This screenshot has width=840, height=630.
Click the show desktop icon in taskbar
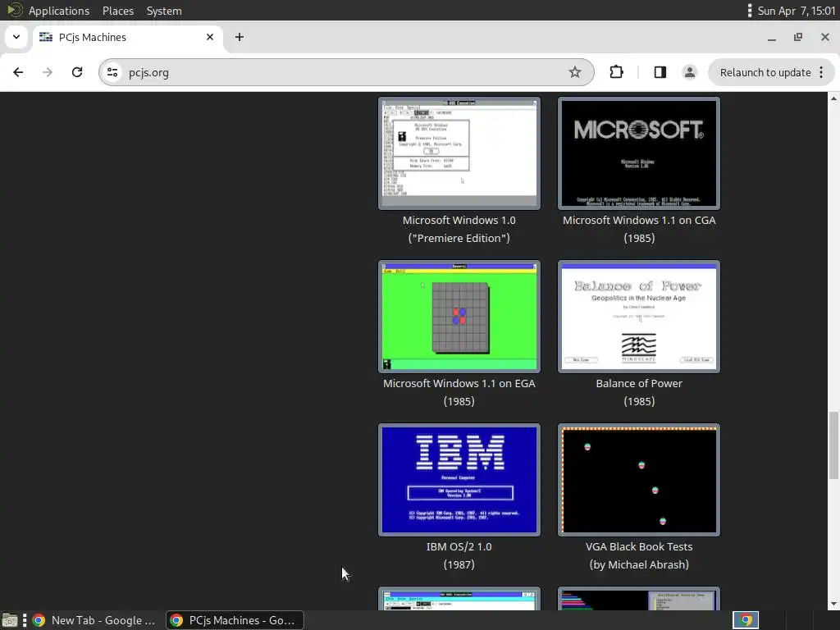(10, 620)
